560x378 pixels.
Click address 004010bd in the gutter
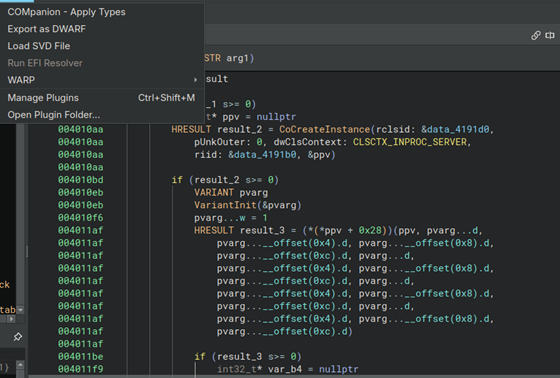[81, 180]
